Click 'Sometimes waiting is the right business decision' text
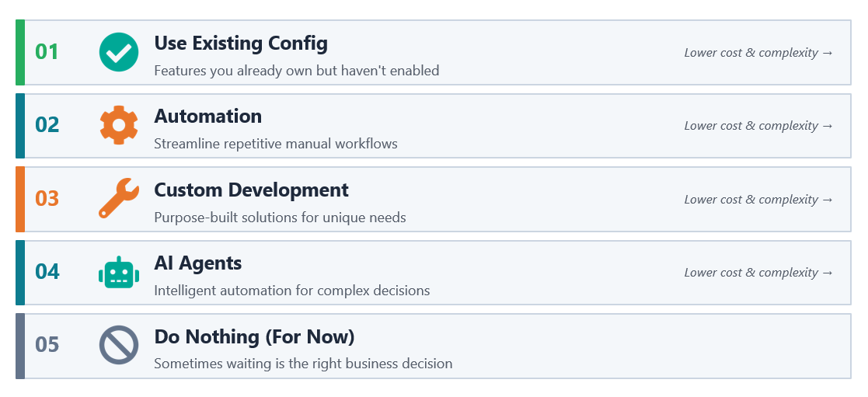868x397 pixels. point(303,364)
